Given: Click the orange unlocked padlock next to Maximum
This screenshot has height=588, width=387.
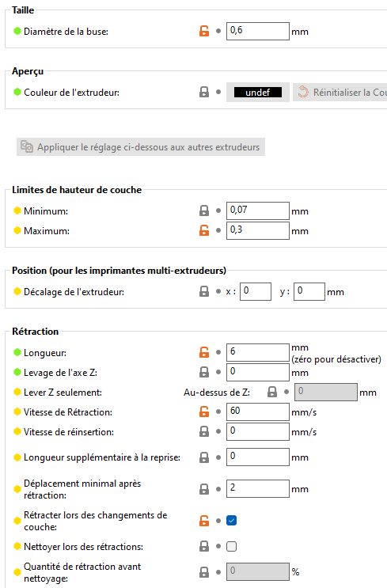Looking at the screenshot, I should [x=204, y=230].
